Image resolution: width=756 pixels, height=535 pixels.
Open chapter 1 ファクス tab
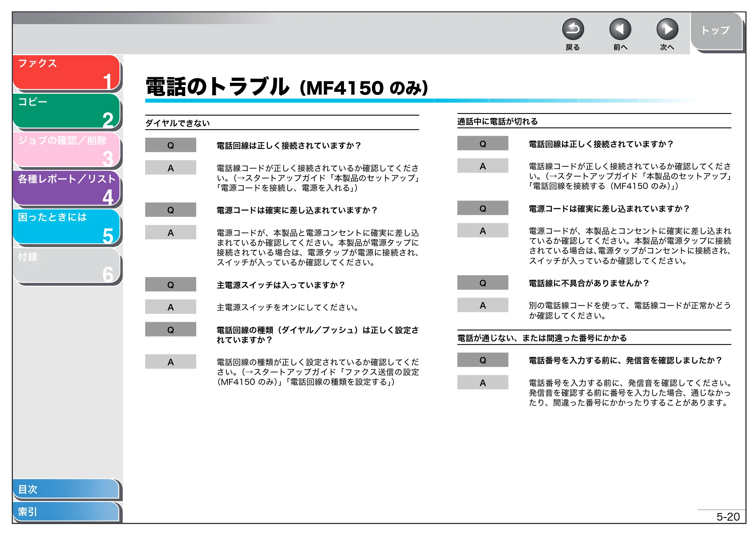pyautogui.click(x=67, y=73)
